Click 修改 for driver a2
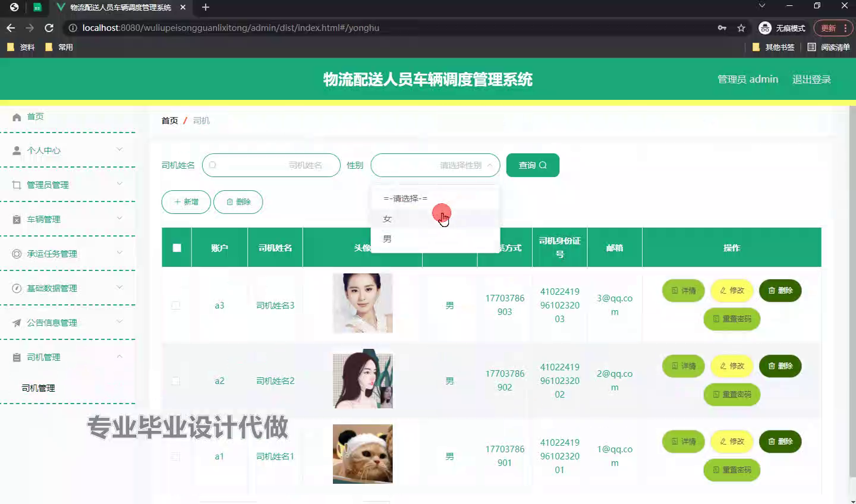This screenshot has width=856, height=504. pos(732,366)
